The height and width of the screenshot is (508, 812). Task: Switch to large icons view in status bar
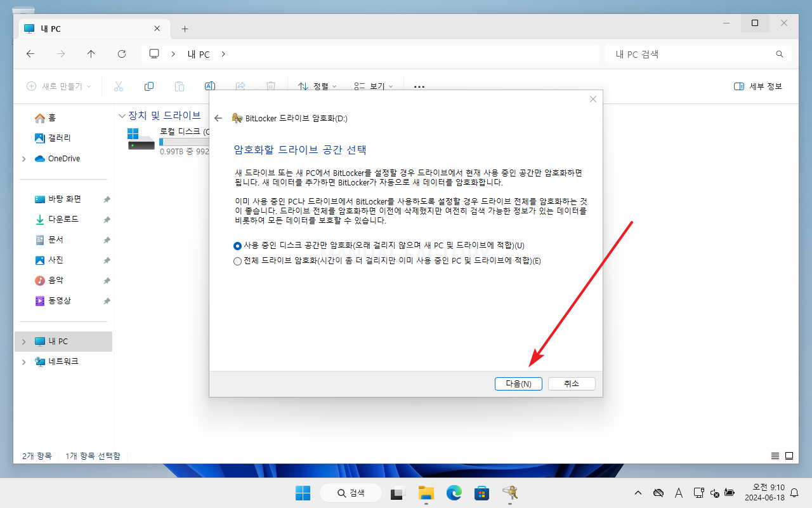(789, 456)
